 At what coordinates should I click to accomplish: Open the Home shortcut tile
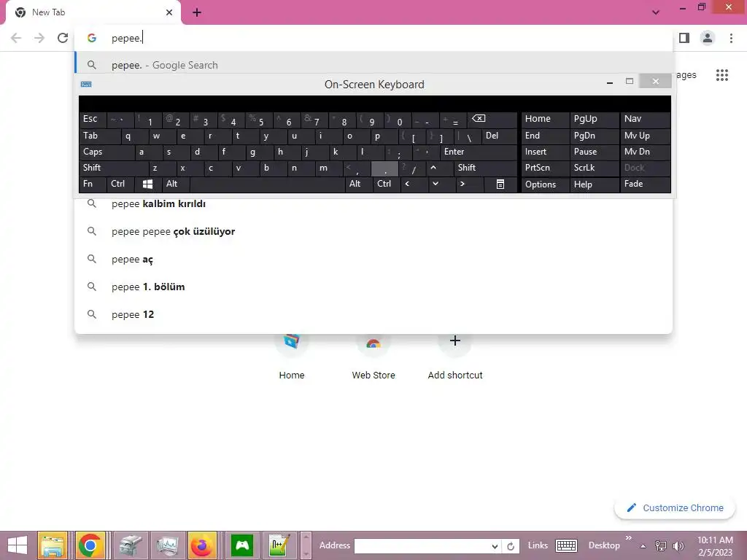[x=292, y=357]
